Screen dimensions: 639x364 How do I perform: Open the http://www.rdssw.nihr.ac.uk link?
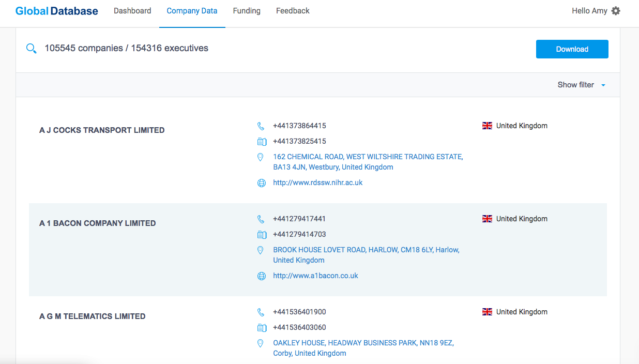click(x=318, y=183)
